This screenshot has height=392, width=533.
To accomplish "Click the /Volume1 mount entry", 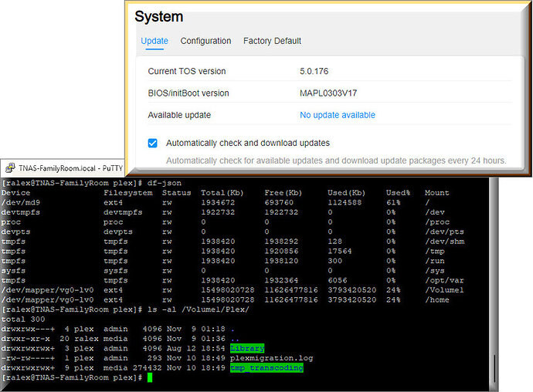I will [444, 290].
